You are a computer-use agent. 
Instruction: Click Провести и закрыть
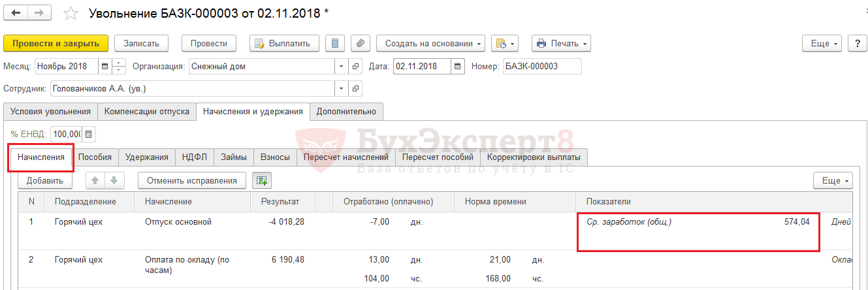(x=56, y=44)
